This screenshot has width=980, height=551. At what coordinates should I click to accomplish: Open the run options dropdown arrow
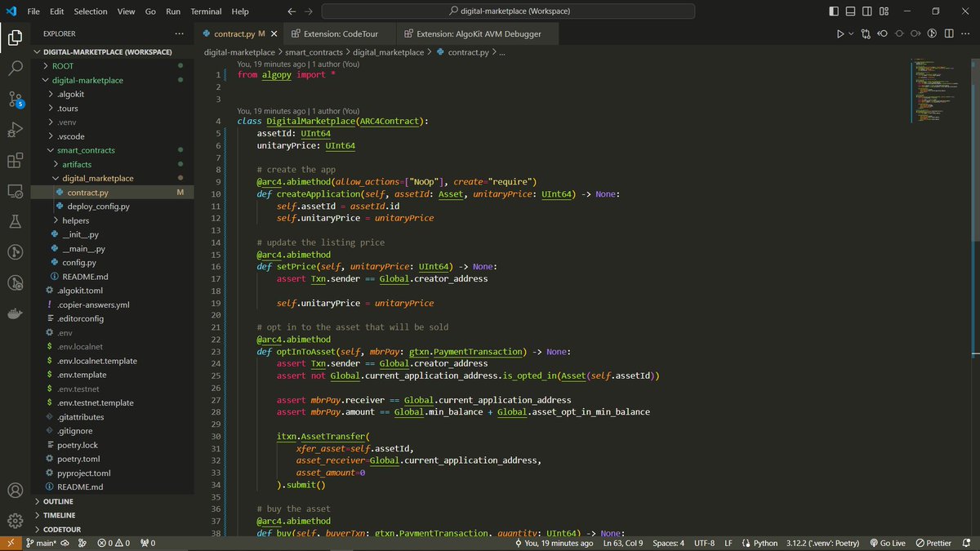[x=851, y=34]
